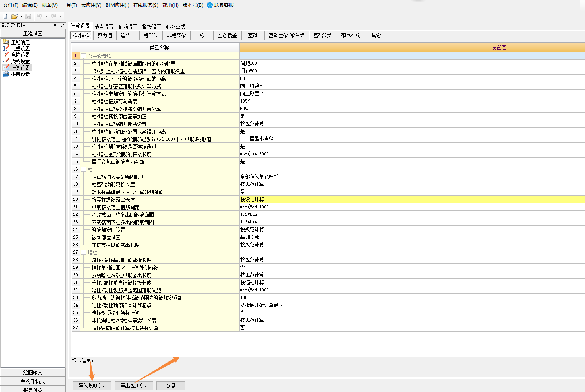The height and width of the screenshot is (392, 585).
Task: Open the 工程设置 section header
Action: pyautogui.click(x=33, y=33)
